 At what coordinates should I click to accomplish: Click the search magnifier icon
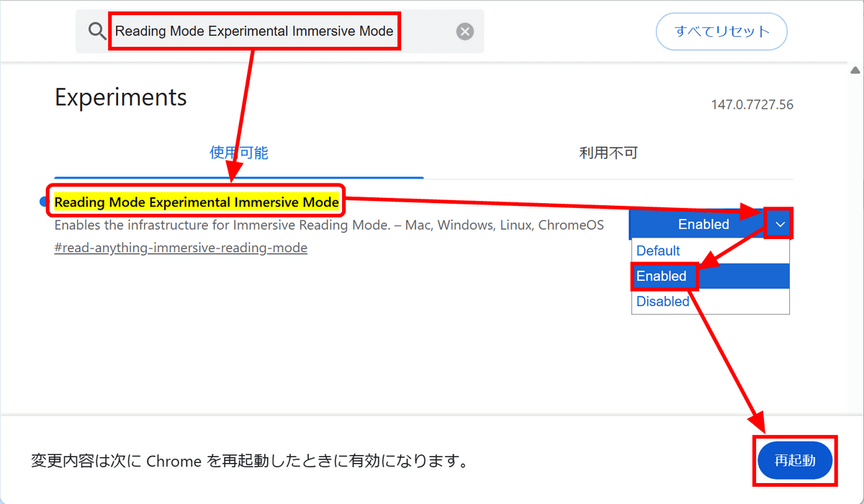(x=97, y=31)
